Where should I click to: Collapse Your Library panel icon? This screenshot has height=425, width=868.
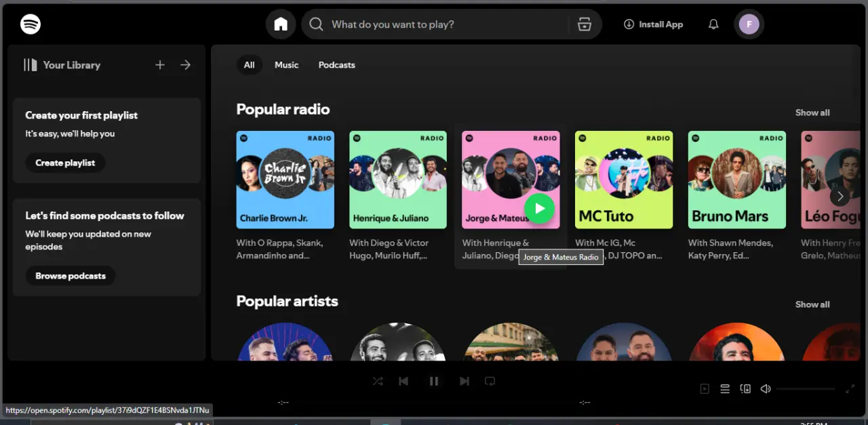pos(31,65)
